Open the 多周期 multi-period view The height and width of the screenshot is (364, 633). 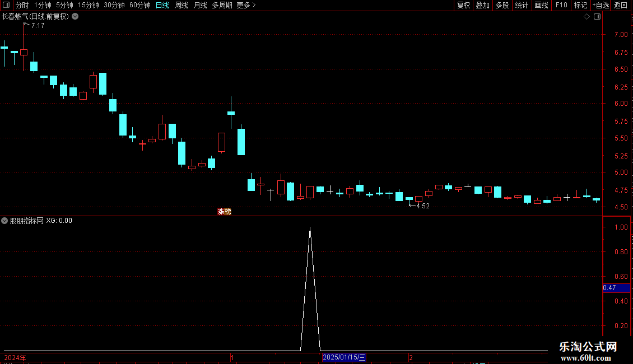tap(222, 5)
